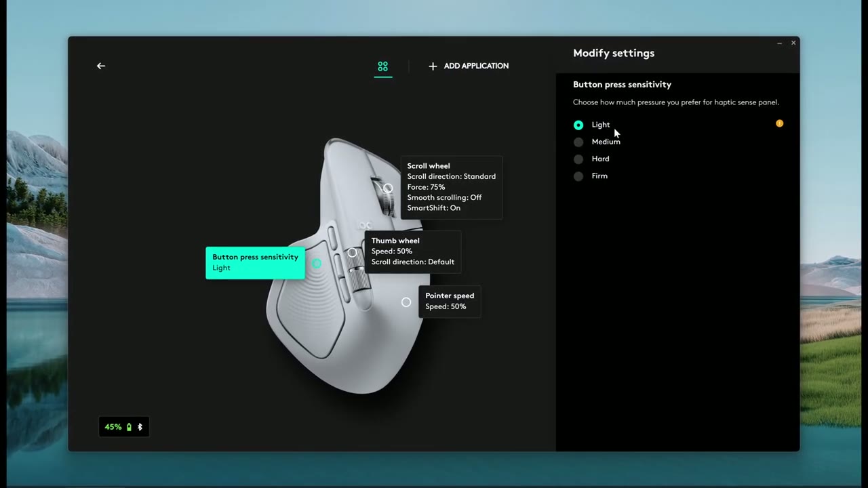Click ADD APPLICATION

coord(476,66)
